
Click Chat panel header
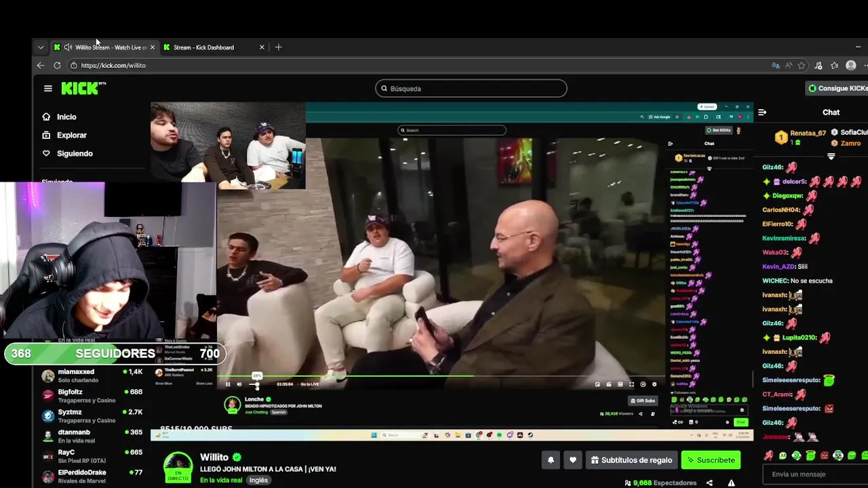831,113
